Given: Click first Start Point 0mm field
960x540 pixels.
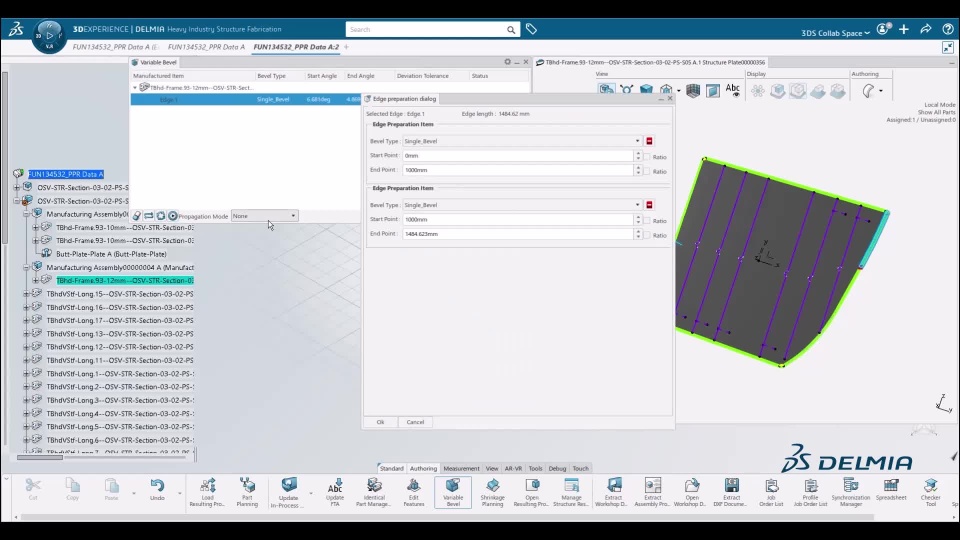Looking at the screenshot, I should (518, 156).
